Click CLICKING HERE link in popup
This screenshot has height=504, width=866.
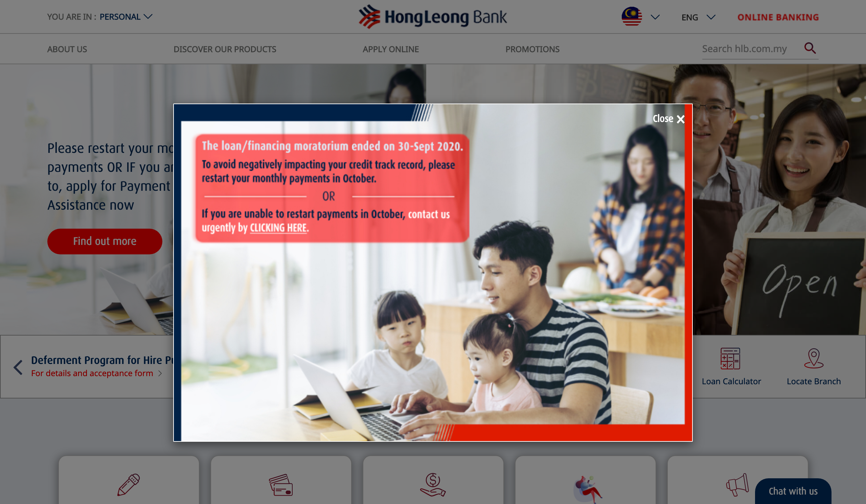[278, 227]
